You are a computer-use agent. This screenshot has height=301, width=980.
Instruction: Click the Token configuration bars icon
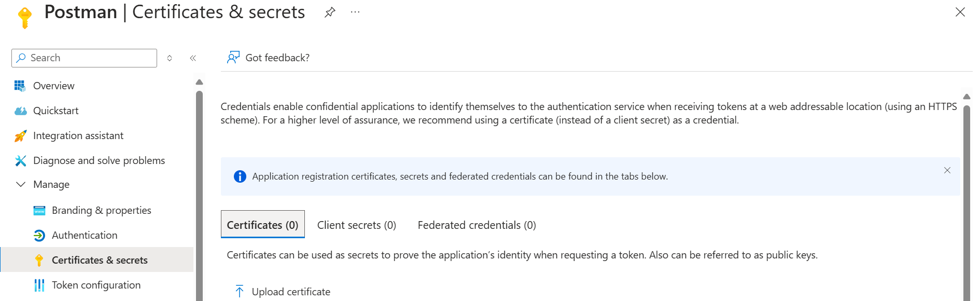pyautogui.click(x=39, y=285)
